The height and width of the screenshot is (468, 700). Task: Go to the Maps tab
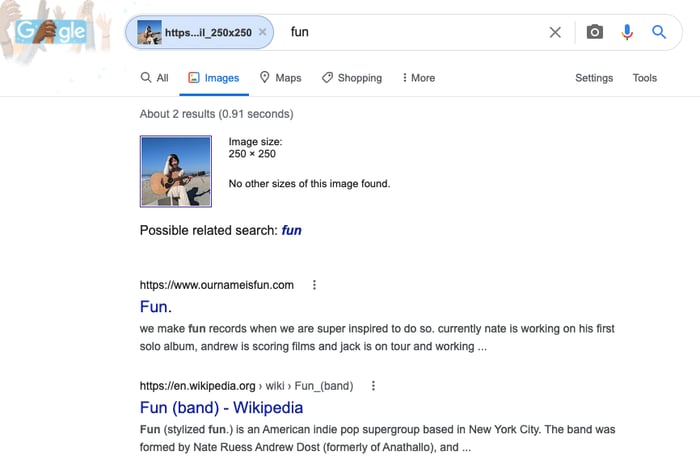click(x=280, y=78)
